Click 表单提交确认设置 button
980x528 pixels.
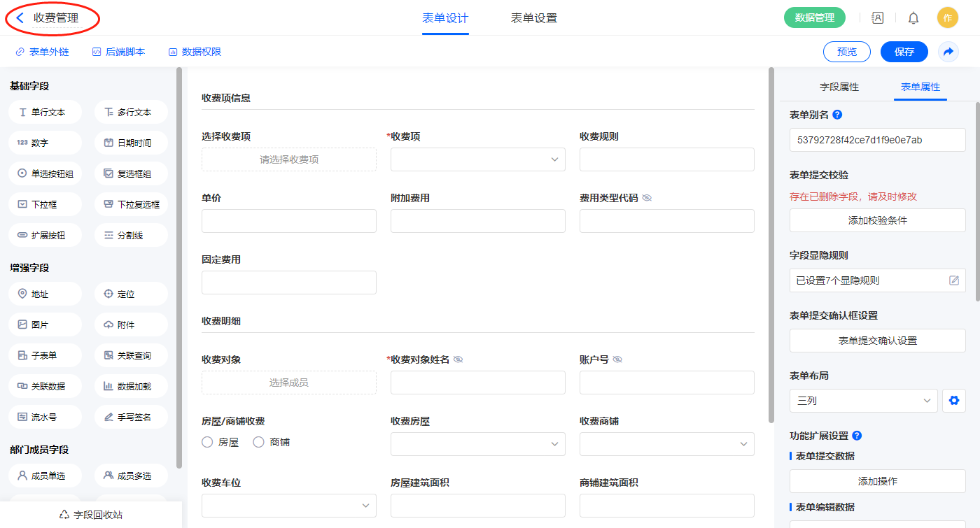pyautogui.click(x=878, y=341)
